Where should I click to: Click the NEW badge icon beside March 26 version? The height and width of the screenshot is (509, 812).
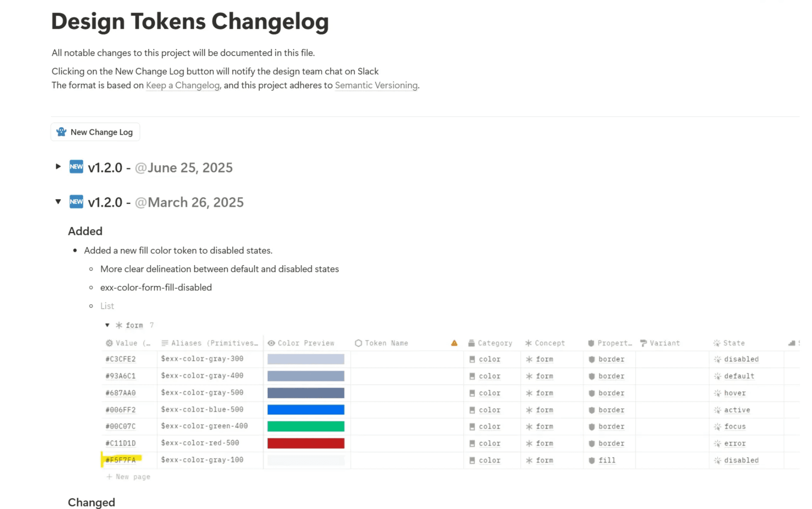pyautogui.click(x=76, y=202)
